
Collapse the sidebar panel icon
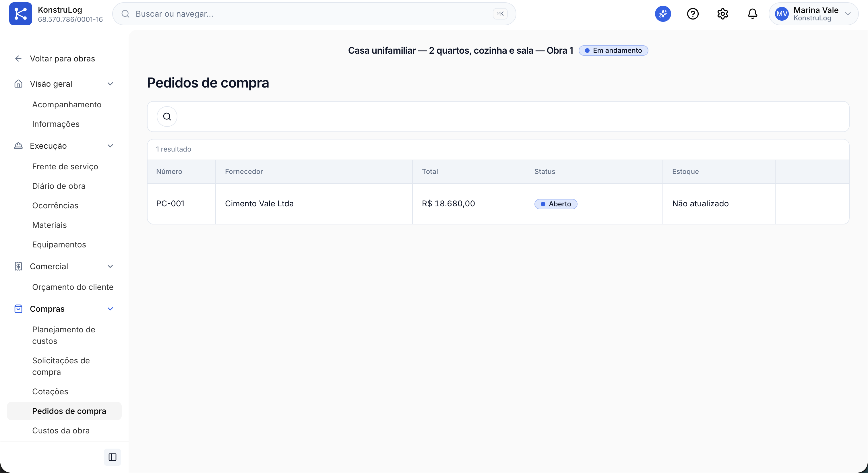(x=113, y=457)
